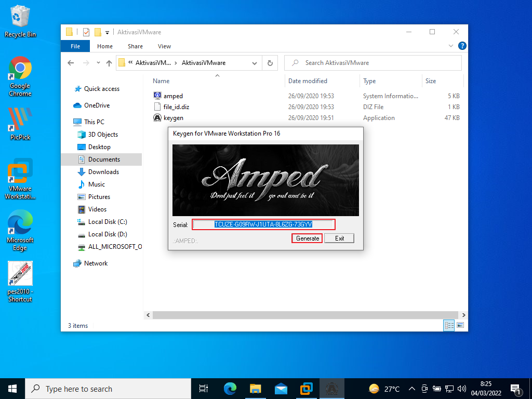Expand the File Explorer ribbon

(x=451, y=46)
